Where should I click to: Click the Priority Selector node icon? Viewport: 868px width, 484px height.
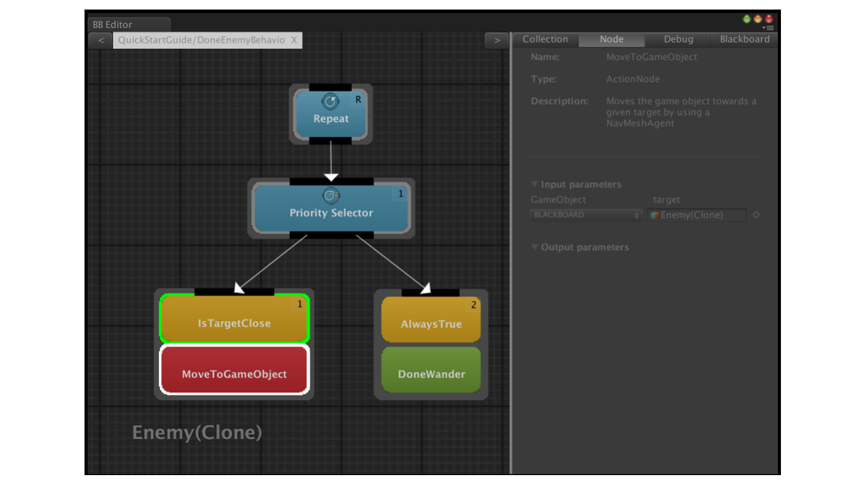pyautogui.click(x=331, y=196)
